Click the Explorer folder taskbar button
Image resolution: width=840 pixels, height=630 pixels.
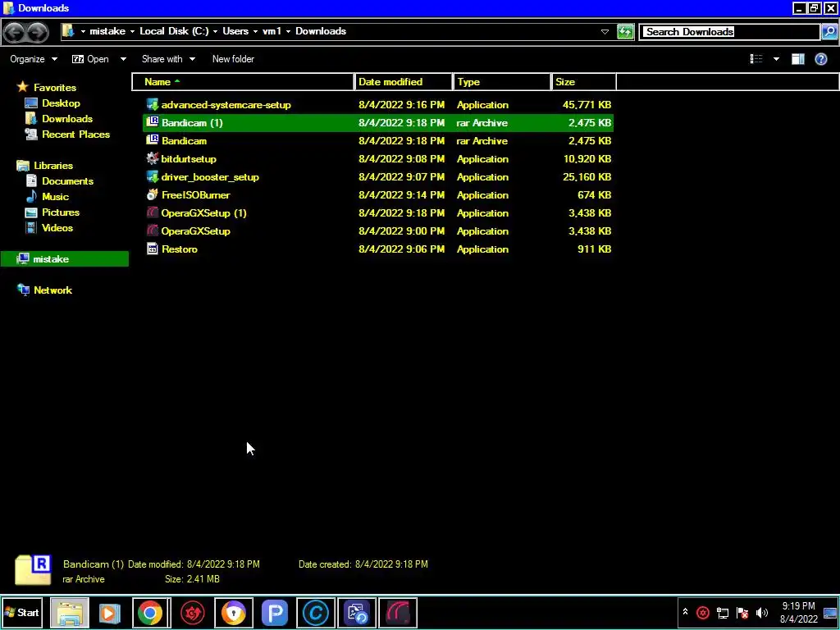[x=70, y=612]
